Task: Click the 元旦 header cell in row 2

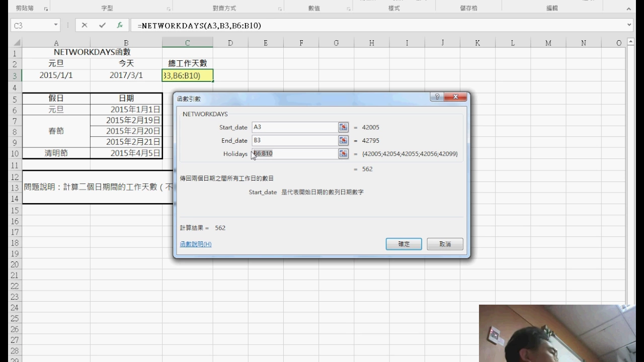Action: pyautogui.click(x=56, y=63)
